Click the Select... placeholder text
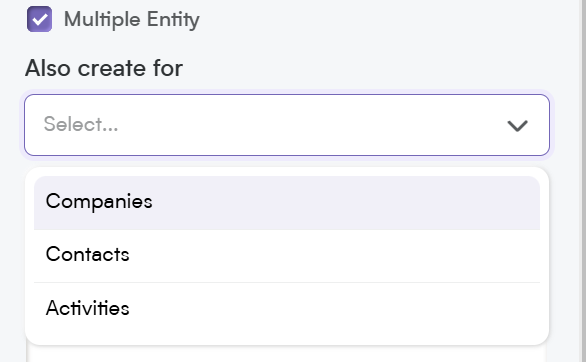 point(81,124)
